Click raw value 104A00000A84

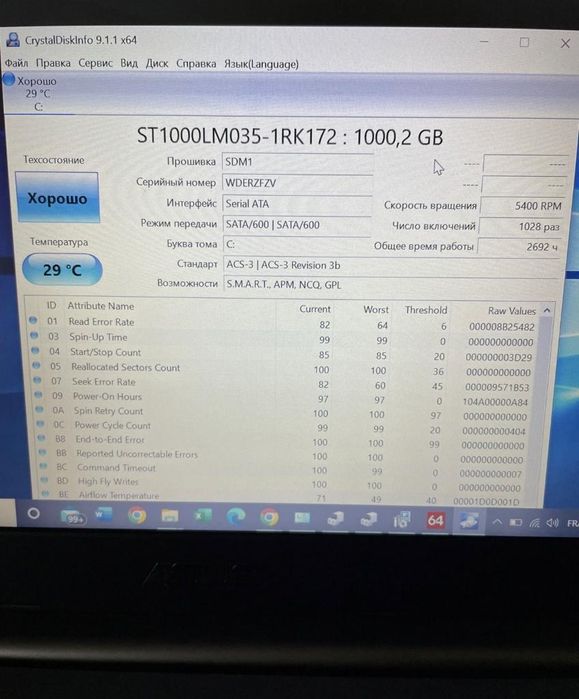(x=495, y=402)
